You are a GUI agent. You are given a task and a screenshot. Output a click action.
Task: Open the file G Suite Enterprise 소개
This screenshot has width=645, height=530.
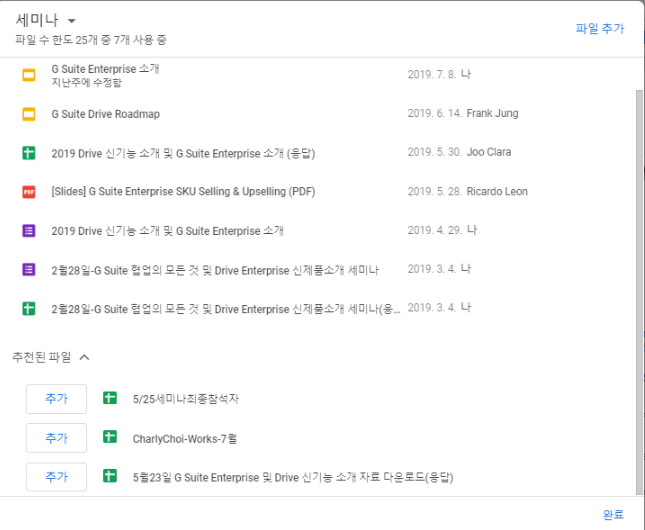click(x=105, y=69)
